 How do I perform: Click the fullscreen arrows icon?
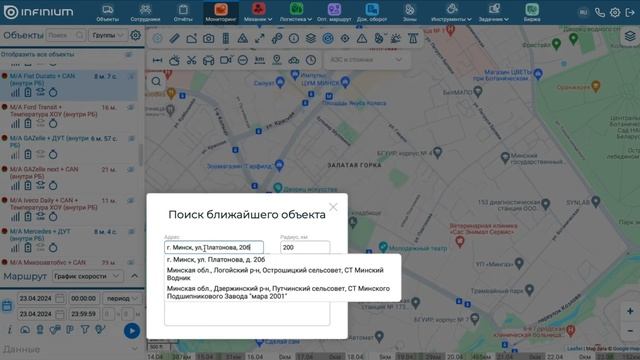[x=260, y=38]
